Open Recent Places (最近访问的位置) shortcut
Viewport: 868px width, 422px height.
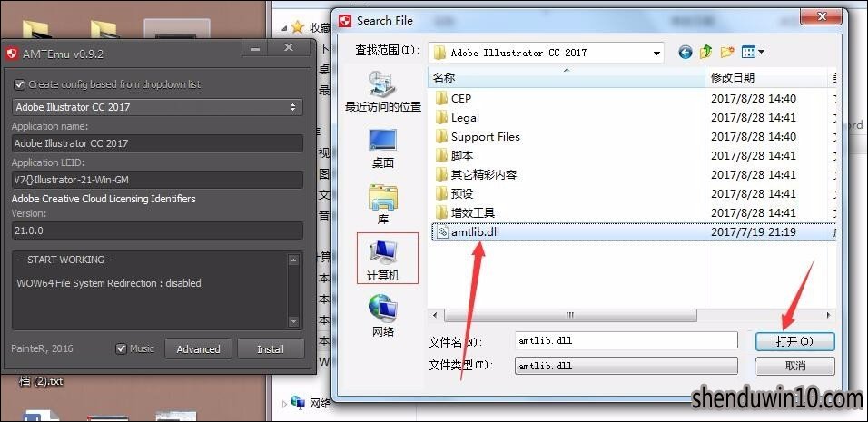coord(383,92)
